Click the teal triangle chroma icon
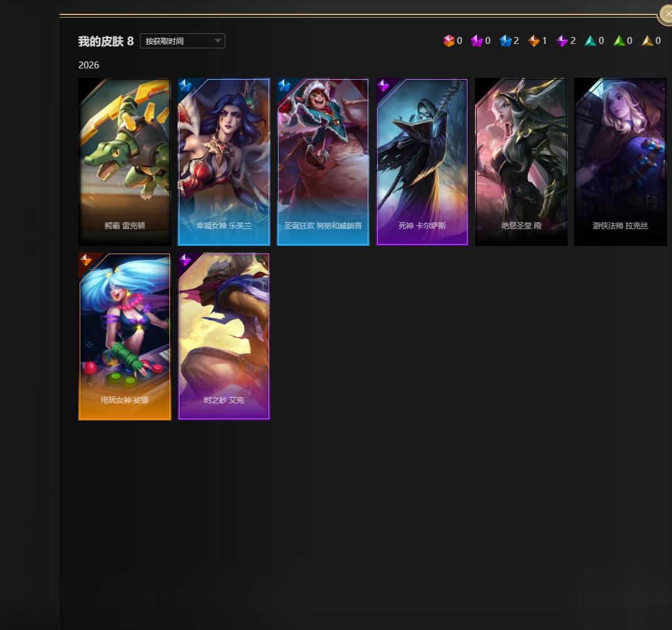 coord(590,41)
